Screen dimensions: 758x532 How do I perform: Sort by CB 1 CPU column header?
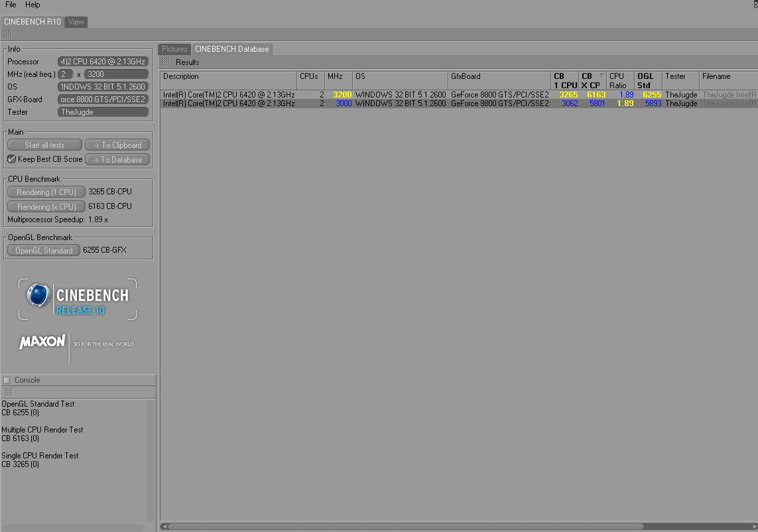pos(565,80)
